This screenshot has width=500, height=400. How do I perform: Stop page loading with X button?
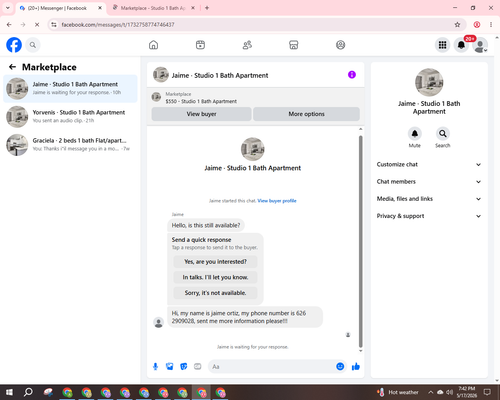pos(37,25)
